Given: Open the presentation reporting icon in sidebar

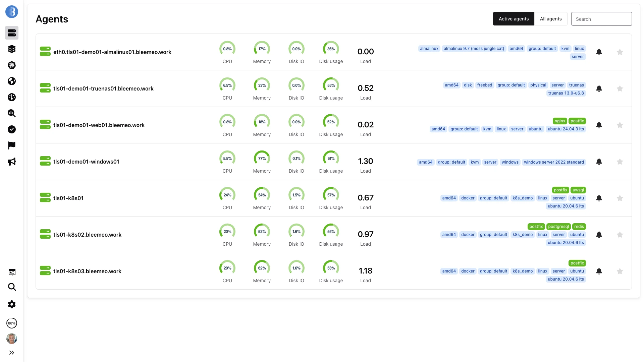Looking at the screenshot, I should point(12,272).
